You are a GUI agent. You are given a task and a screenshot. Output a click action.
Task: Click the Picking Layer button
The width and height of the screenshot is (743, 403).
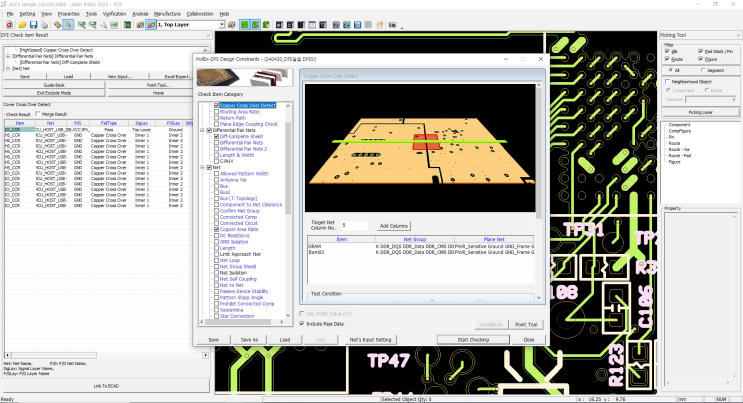pyautogui.click(x=700, y=112)
